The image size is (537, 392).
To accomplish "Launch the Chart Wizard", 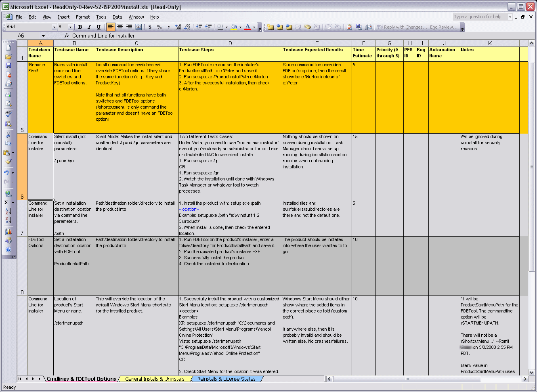I will coord(8,232).
